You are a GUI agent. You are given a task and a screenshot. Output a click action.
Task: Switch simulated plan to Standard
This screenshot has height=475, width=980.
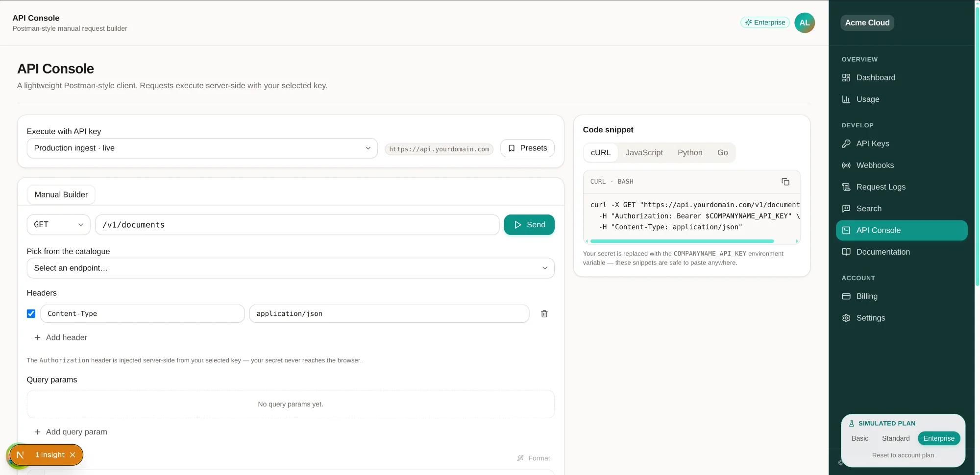896,438
